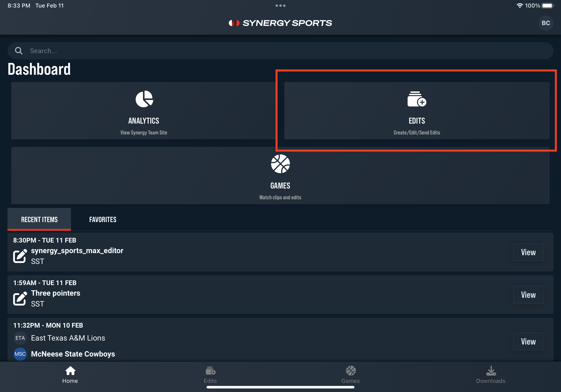The height and width of the screenshot is (392, 561).
Task: Tap the 1:59AM - TUE 11 FEB timestamp
Action: click(45, 283)
